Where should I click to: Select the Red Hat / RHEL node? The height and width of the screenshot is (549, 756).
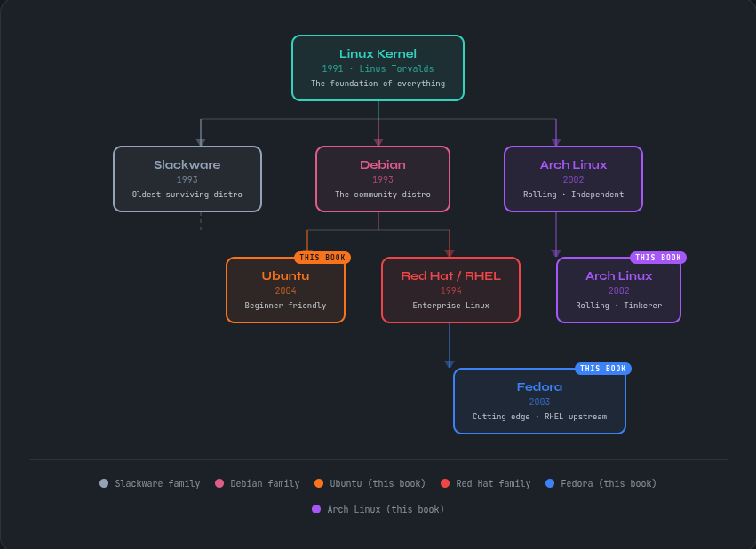pyautogui.click(x=450, y=290)
